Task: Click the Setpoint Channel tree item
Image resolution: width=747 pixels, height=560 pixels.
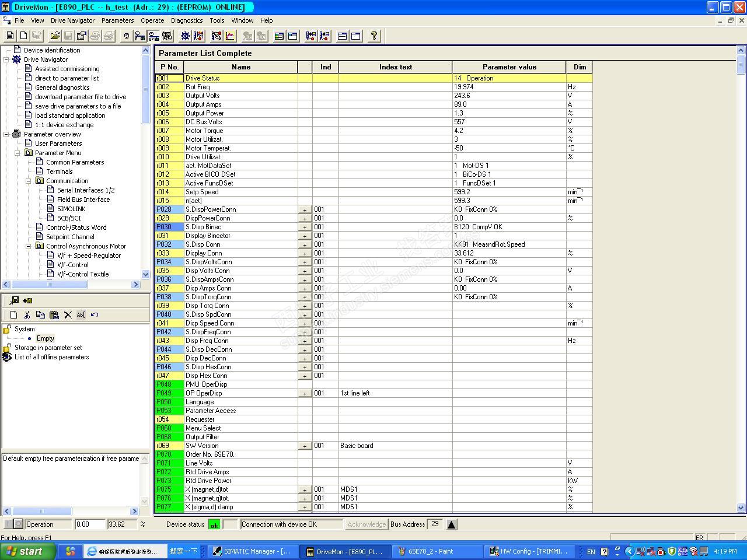Action: pyautogui.click(x=70, y=237)
